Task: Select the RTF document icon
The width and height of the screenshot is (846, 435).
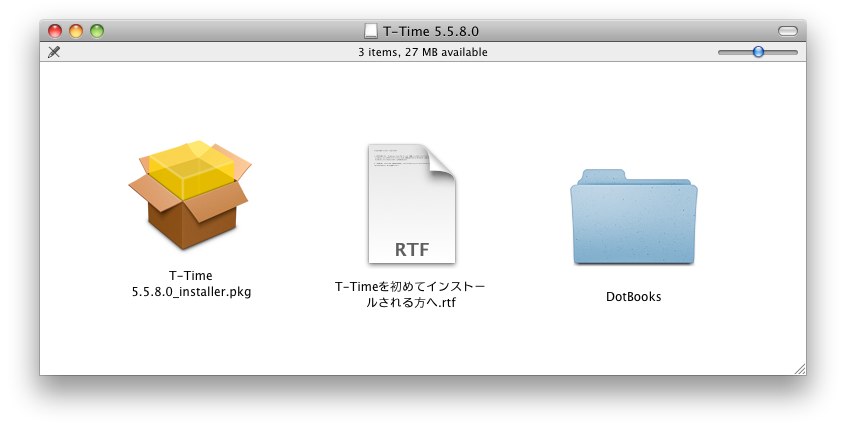Action: (x=412, y=204)
